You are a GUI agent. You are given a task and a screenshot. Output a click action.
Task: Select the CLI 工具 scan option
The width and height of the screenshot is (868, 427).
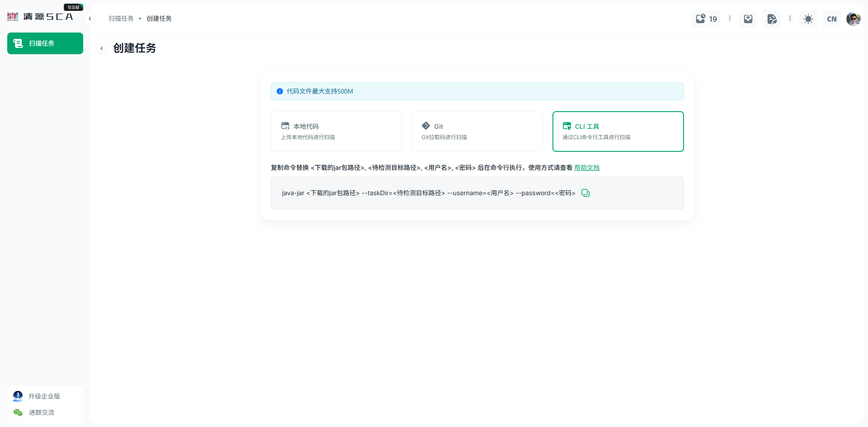(618, 131)
